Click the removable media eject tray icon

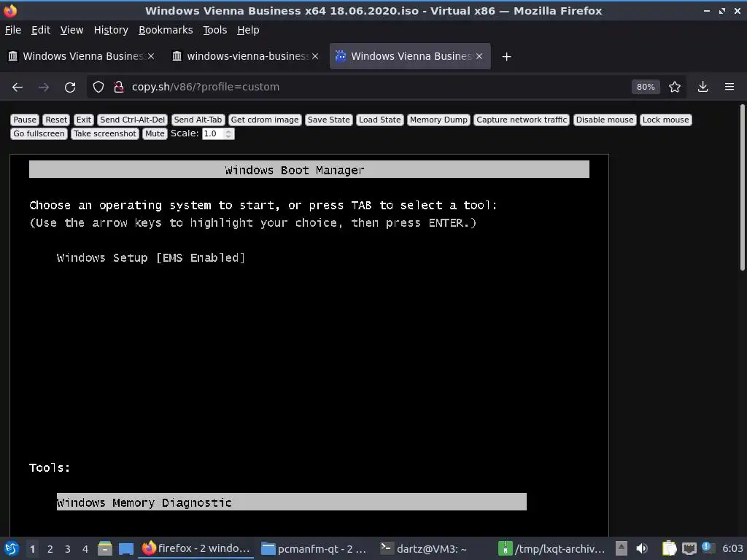click(x=622, y=549)
